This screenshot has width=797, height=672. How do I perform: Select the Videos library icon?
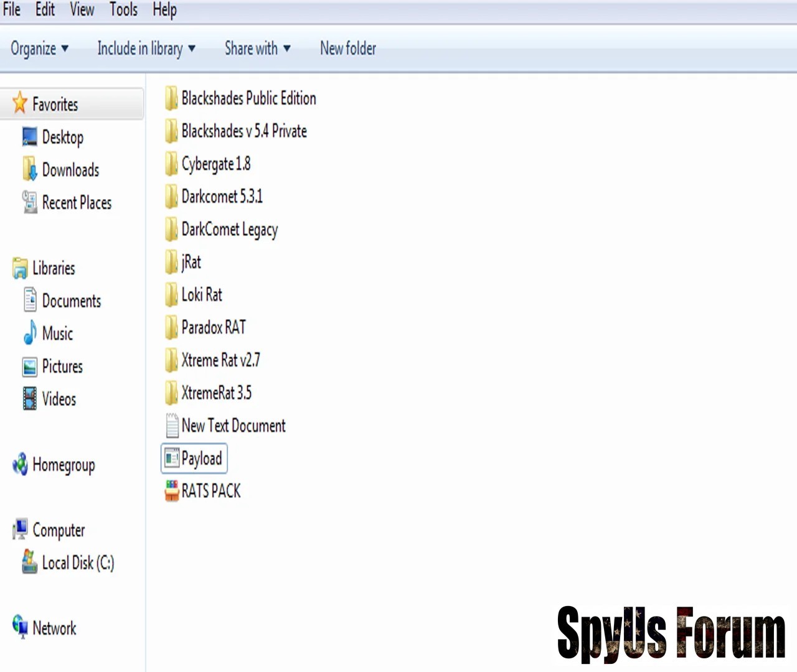click(29, 399)
